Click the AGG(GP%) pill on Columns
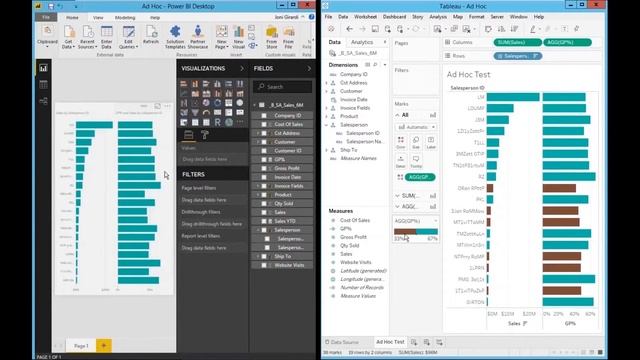 coord(567,42)
